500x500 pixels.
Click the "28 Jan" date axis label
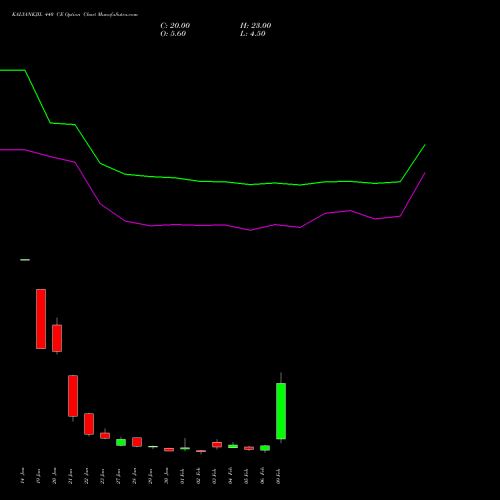[135, 476]
